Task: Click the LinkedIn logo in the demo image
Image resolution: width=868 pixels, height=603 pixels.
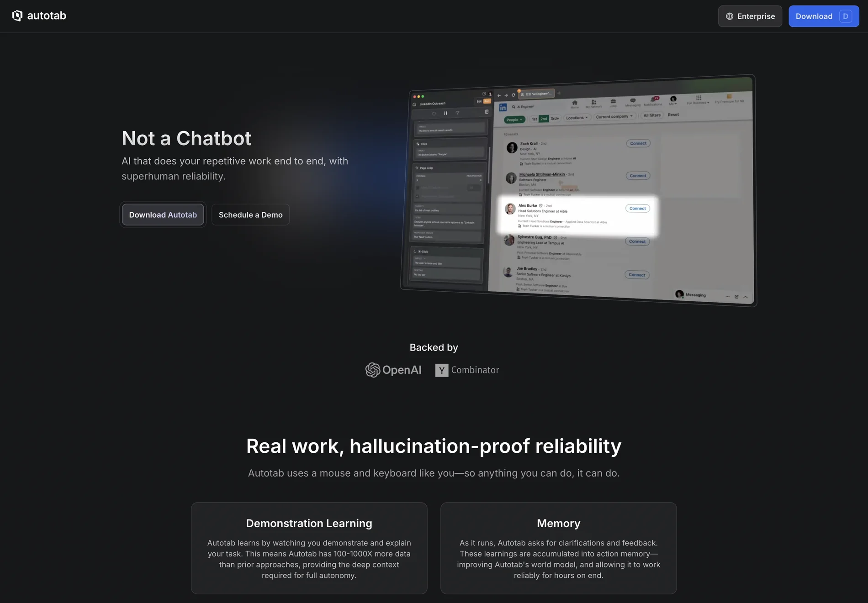Action: click(x=503, y=108)
